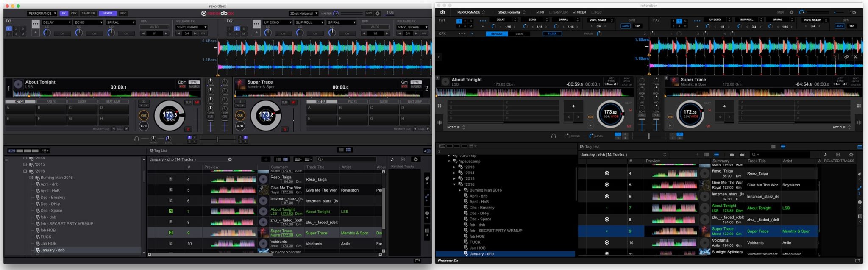Click deck 1 SYNC button in left window
The height and width of the screenshot is (270, 868).
tap(194, 82)
